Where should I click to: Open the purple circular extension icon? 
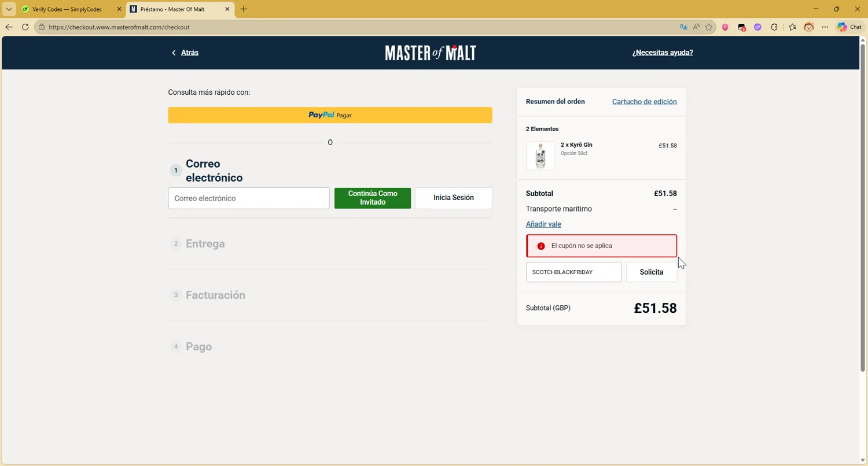click(757, 27)
